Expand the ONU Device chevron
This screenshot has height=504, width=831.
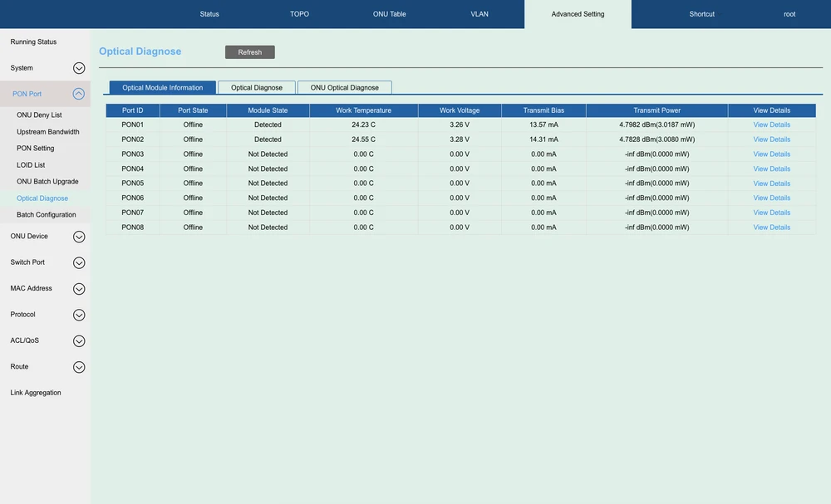(x=79, y=237)
